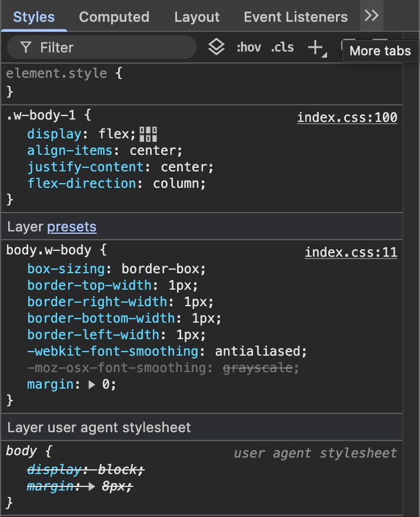This screenshot has height=517, width=420.
Task: Toggle the .cls element classes pane
Action: click(x=282, y=47)
